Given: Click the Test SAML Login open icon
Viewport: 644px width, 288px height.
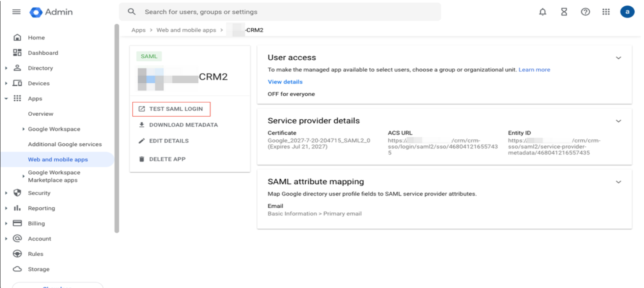Looking at the screenshot, I should 142,109.
